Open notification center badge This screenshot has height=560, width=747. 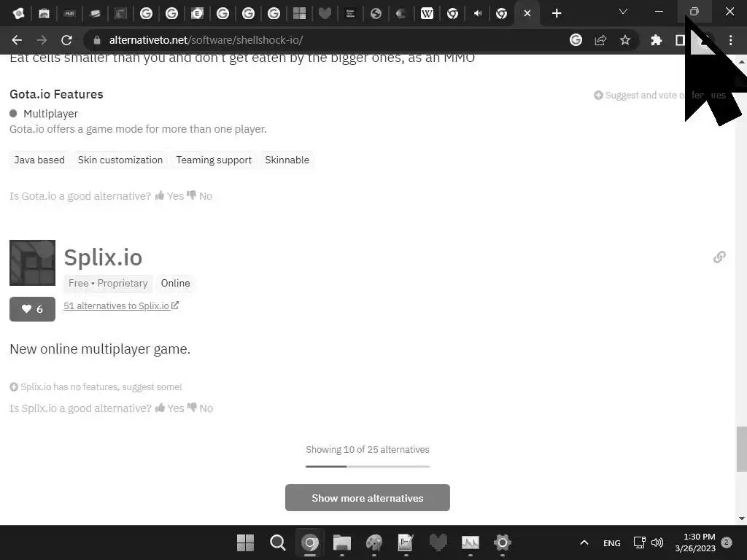pyautogui.click(x=726, y=542)
